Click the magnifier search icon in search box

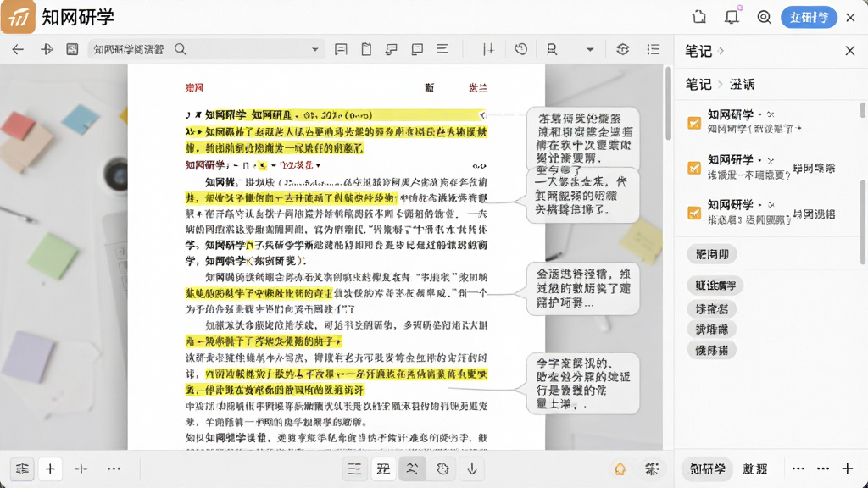(181, 49)
